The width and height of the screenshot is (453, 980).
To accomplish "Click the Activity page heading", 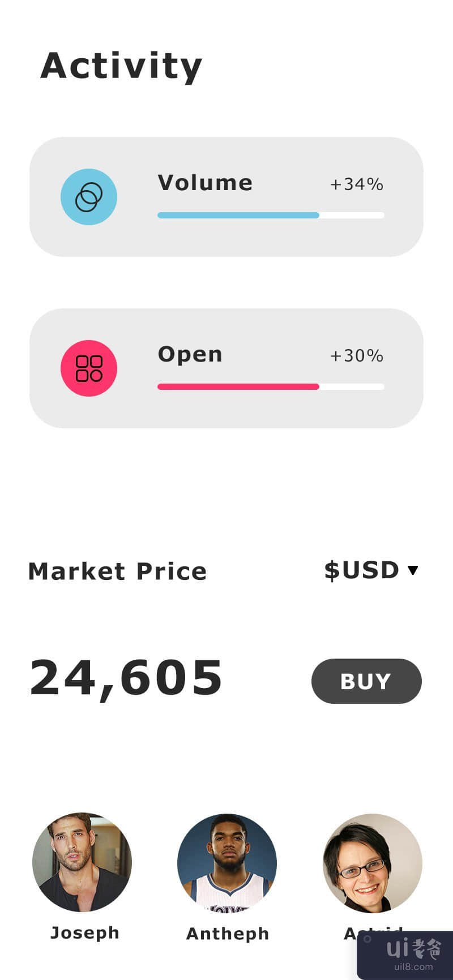I will point(121,66).
